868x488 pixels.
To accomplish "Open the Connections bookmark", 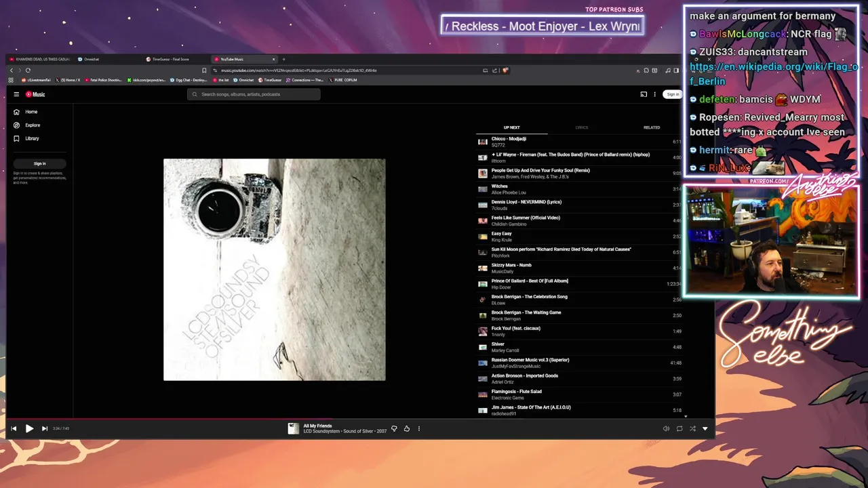I will click(x=304, y=80).
